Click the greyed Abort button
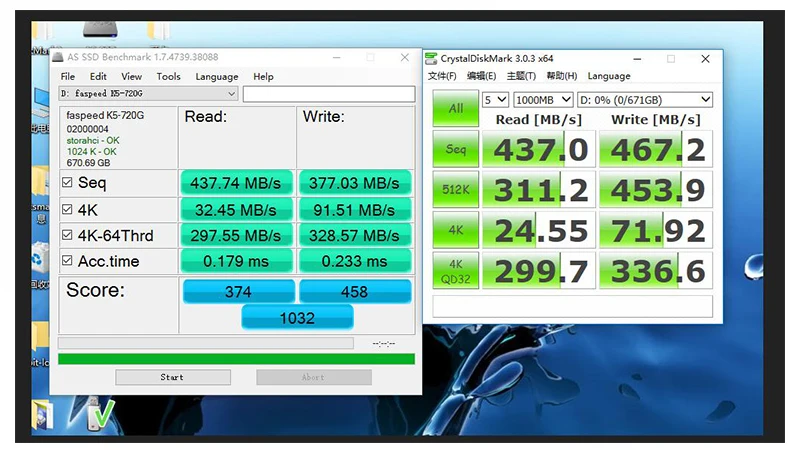 pyautogui.click(x=314, y=377)
